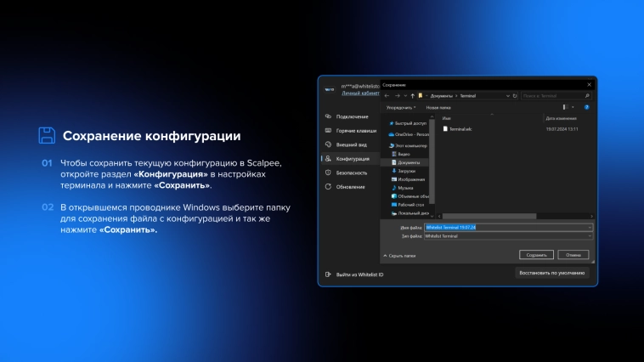Click the navigation tree vertical scrollbar

click(x=432, y=161)
